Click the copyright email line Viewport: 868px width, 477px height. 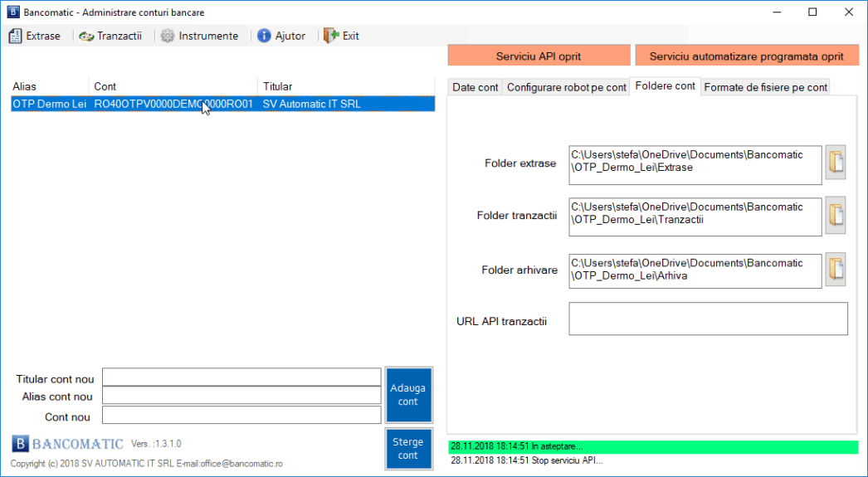[147, 464]
